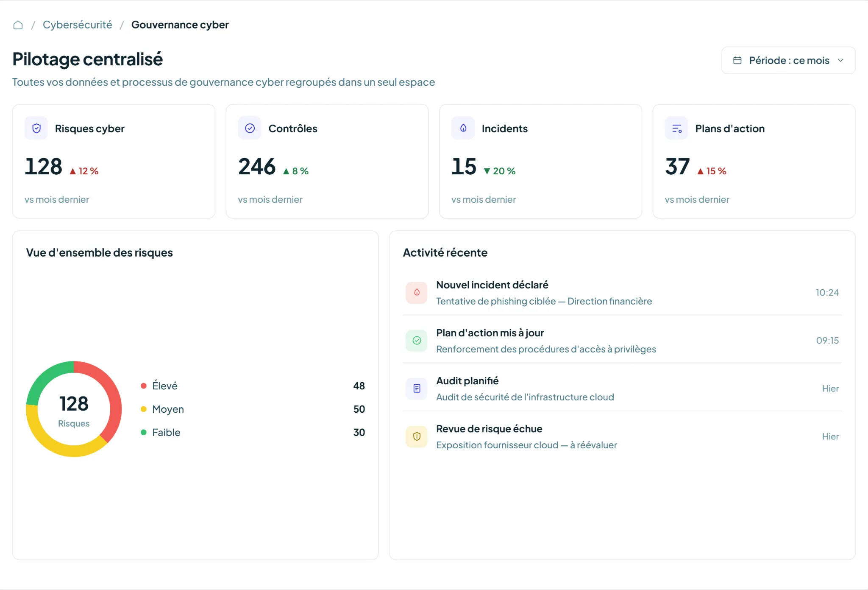The height and width of the screenshot is (590, 868).
Task: Click Audit de sécurité de l'infrastructure cloud
Action: click(525, 397)
